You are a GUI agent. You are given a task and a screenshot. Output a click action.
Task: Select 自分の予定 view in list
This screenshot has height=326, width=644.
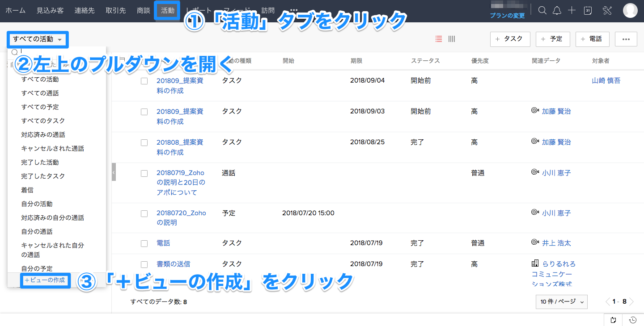(37, 269)
